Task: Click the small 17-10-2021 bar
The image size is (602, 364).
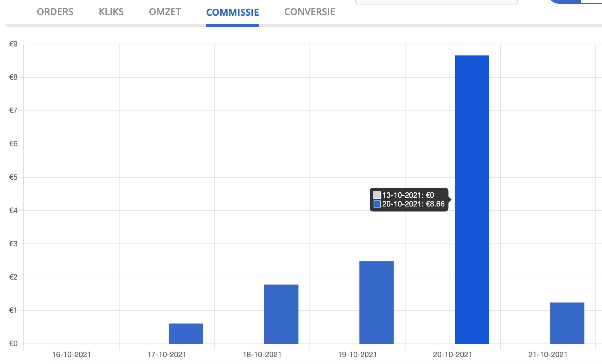Action: click(x=186, y=334)
